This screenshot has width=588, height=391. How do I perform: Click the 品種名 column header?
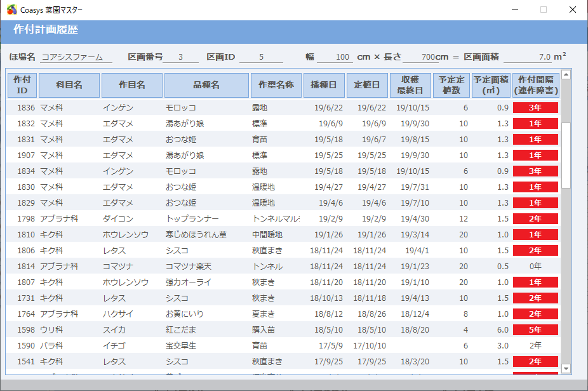pos(206,85)
